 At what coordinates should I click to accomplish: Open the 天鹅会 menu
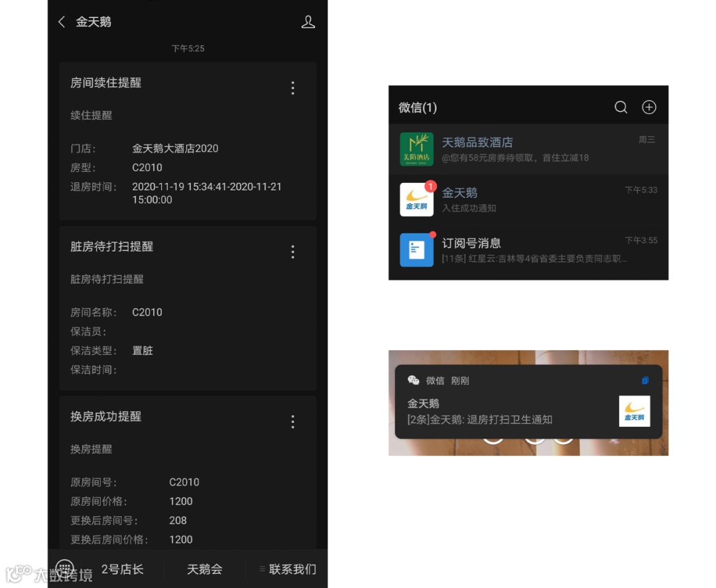point(205,569)
